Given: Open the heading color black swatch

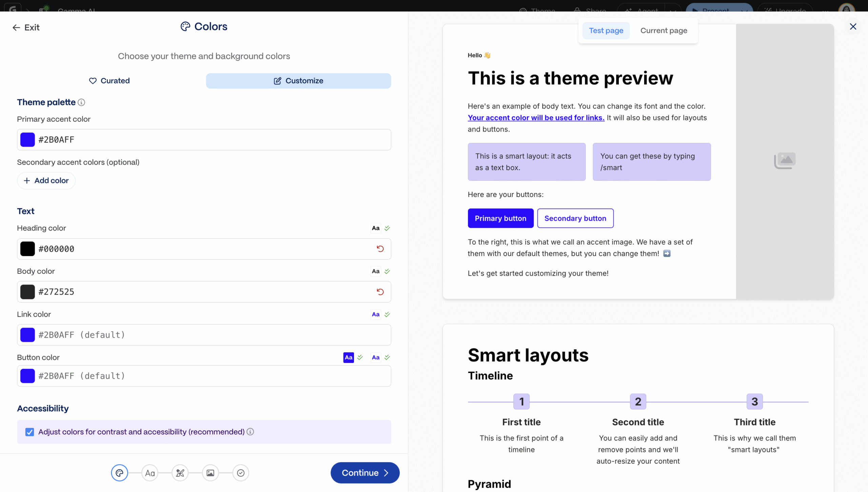Looking at the screenshot, I should [27, 249].
